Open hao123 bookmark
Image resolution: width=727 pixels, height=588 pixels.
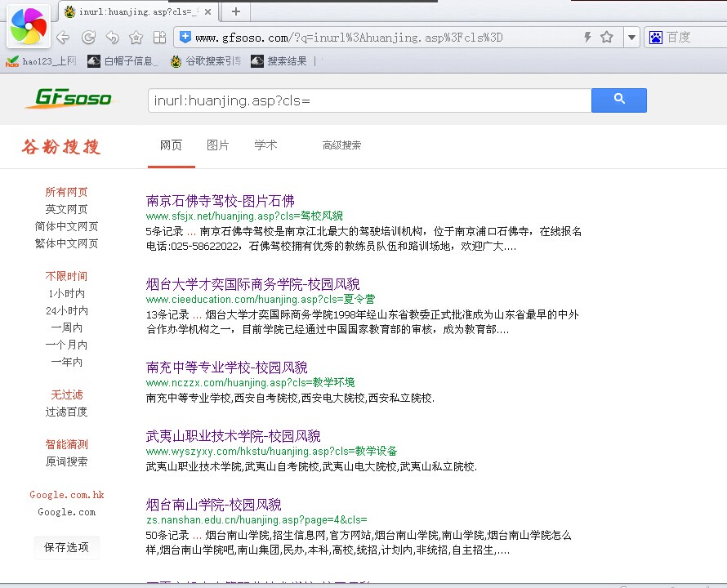(x=40, y=61)
